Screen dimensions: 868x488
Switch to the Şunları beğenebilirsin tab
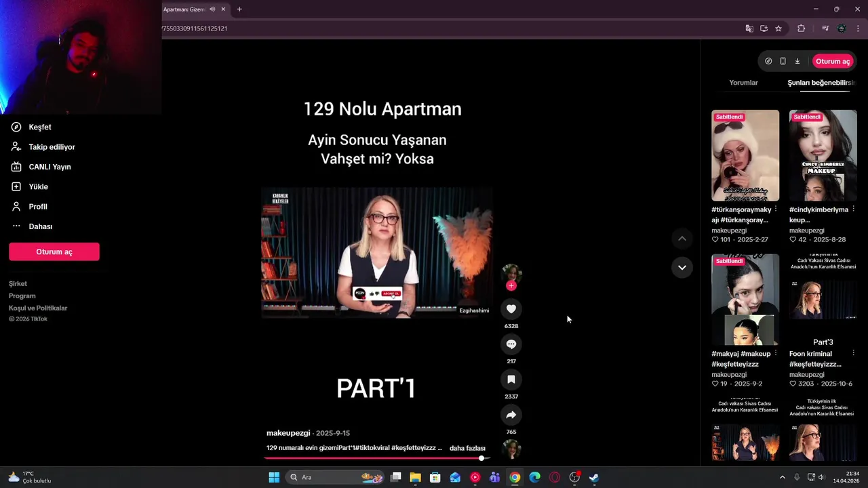821,83
